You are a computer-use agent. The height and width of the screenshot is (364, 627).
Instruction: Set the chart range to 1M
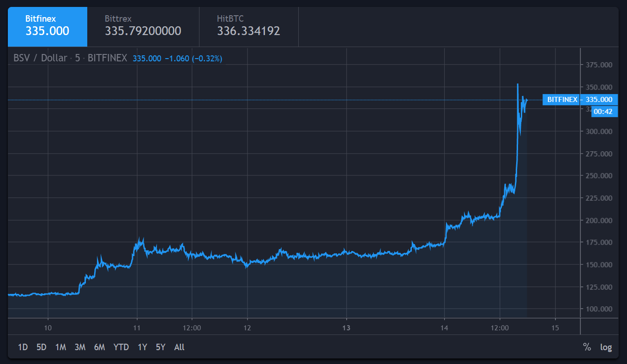click(60, 347)
